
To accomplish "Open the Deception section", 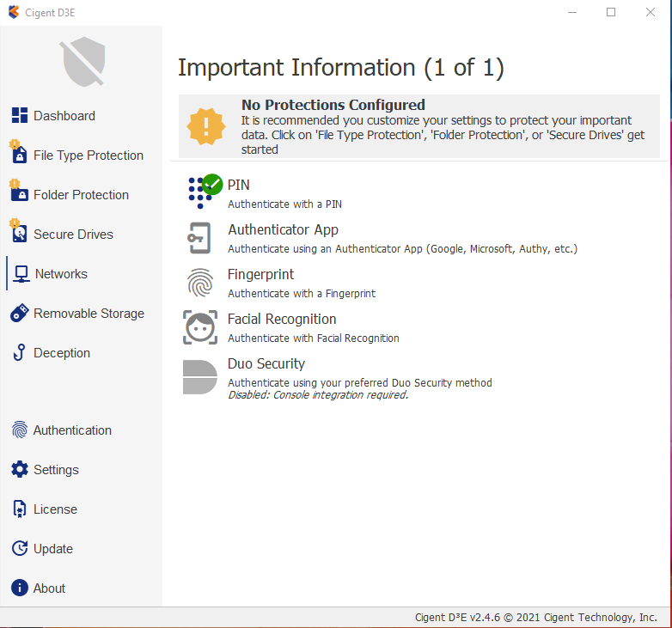I will coord(62,353).
